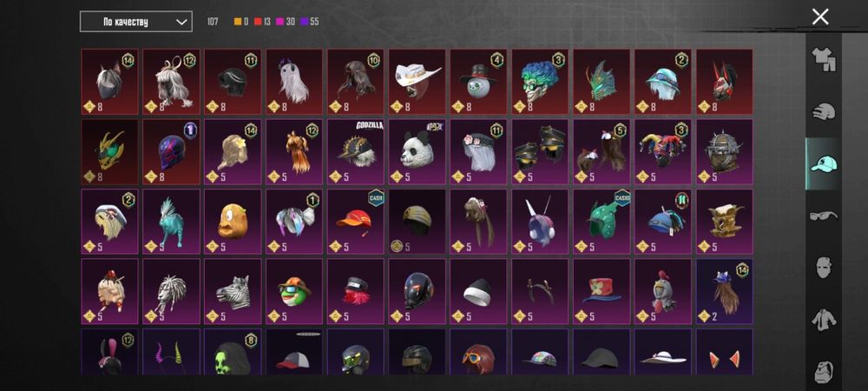Expand sort options via the chevron arrow

[x=181, y=22]
